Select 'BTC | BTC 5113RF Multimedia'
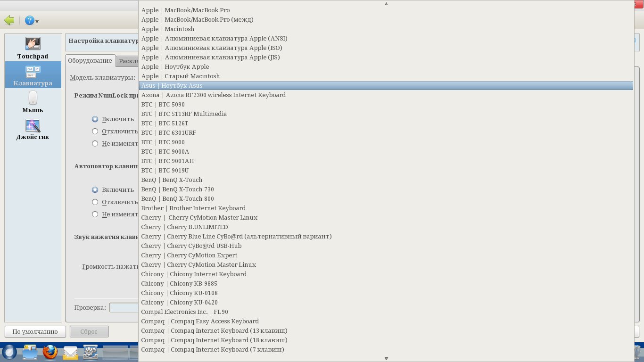Image resolution: width=644 pixels, height=362 pixels. (x=386, y=114)
